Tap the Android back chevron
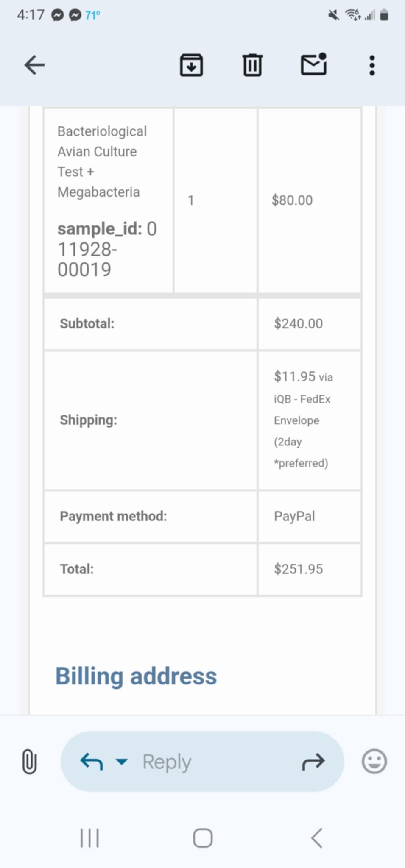 pos(317,838)
